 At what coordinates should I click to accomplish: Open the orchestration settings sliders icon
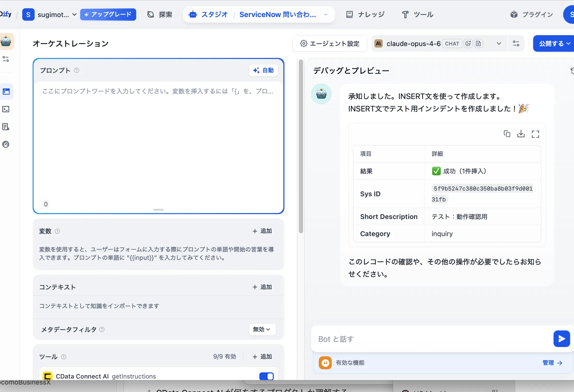(6, 59)
